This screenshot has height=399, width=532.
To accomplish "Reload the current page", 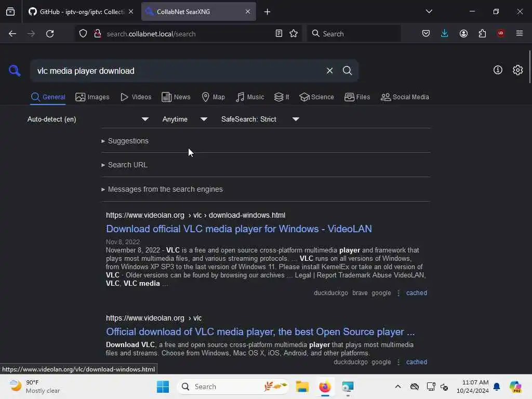I will tap(50, 34).
